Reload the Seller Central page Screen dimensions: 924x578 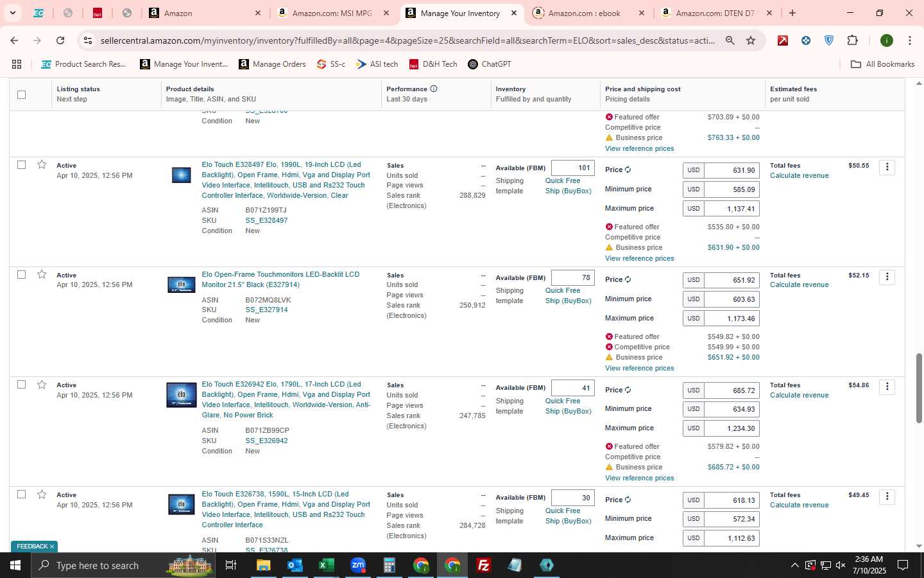(x=60, y=40)
